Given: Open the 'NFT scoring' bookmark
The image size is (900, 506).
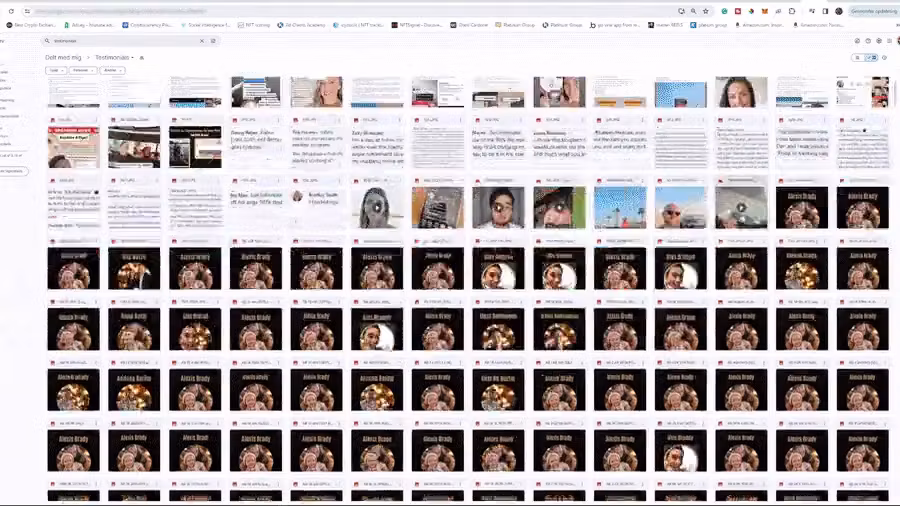Looking at the screenshot, I should (x=254, y=25).
